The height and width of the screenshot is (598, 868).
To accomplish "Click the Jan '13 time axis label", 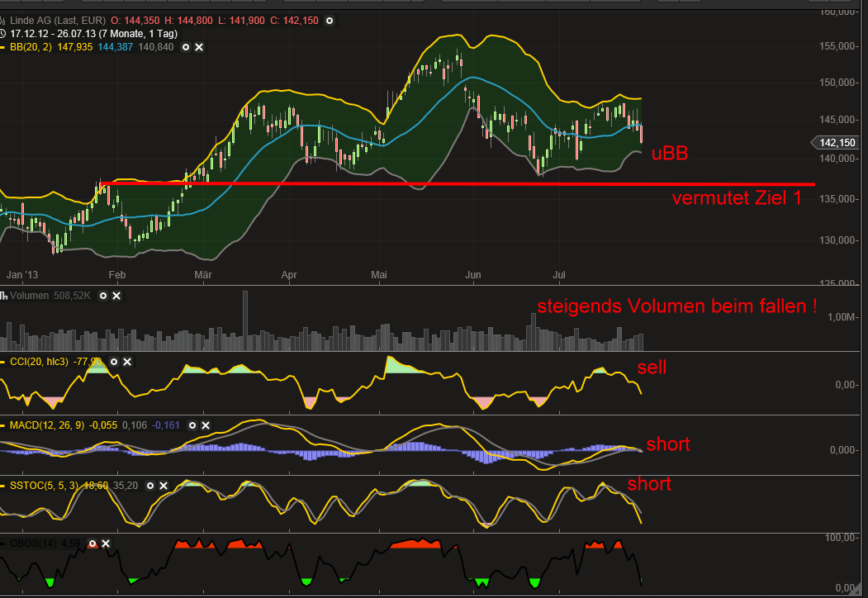I will pos(22,275).
